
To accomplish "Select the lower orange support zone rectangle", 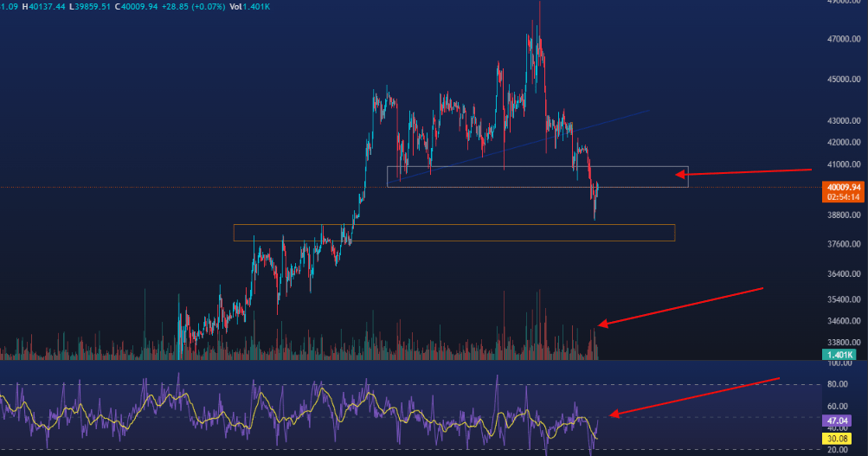I will click(x=453, y=225).
